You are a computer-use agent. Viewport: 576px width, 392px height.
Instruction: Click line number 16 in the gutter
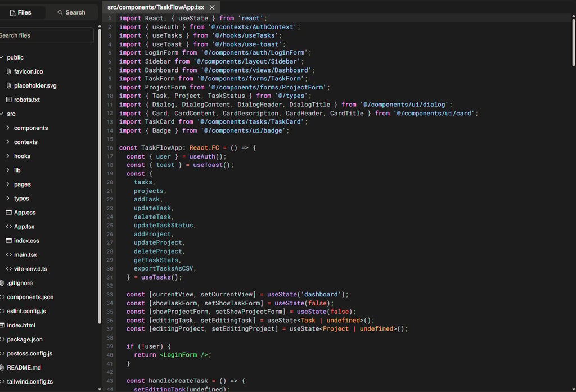click(110, 148)
